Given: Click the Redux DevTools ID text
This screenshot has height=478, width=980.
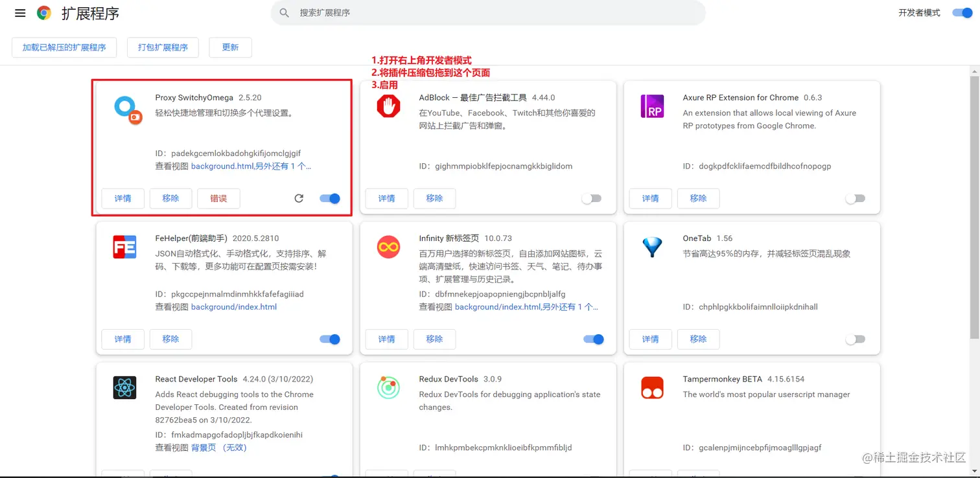Looking at the screenshot, I should click(x=496, y=448).
